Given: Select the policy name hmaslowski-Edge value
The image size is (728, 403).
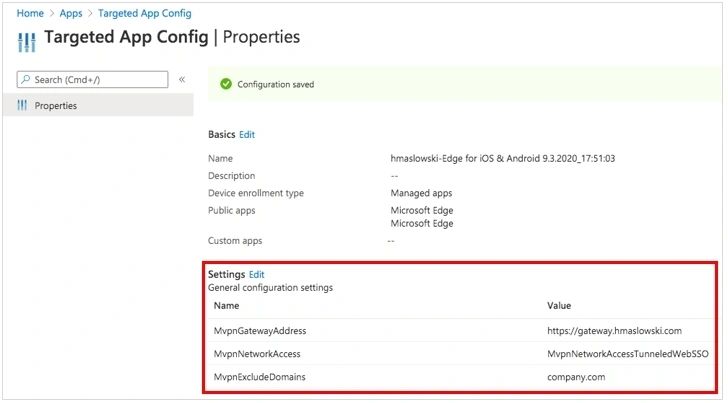Looking at the screenshot, I should click(503, 158).
